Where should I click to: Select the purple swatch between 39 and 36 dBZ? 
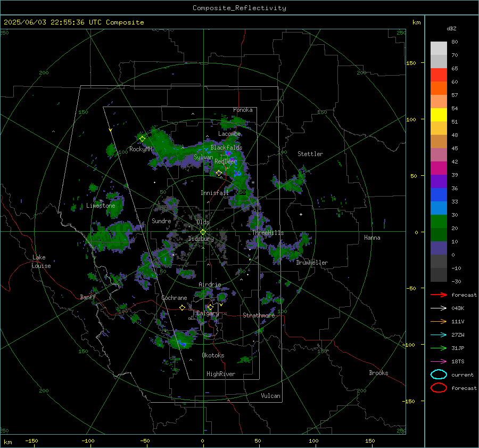click(439, 181)
